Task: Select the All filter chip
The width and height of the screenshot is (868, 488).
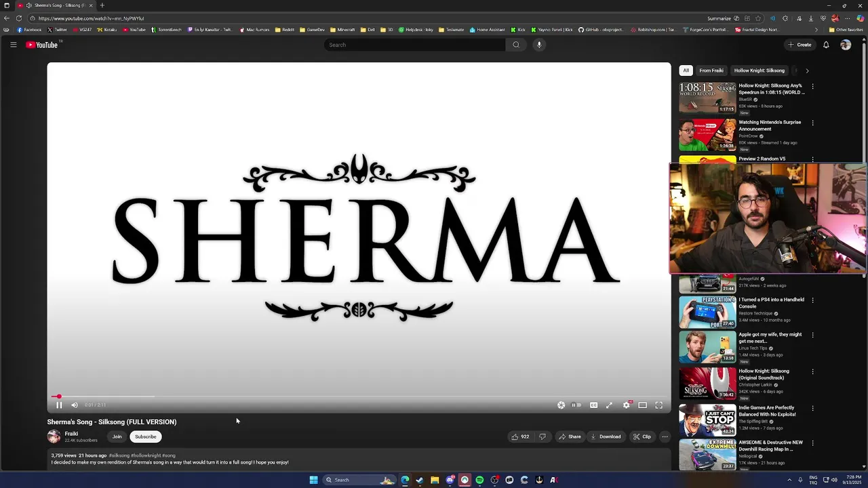Action: [x=686, y=70]
